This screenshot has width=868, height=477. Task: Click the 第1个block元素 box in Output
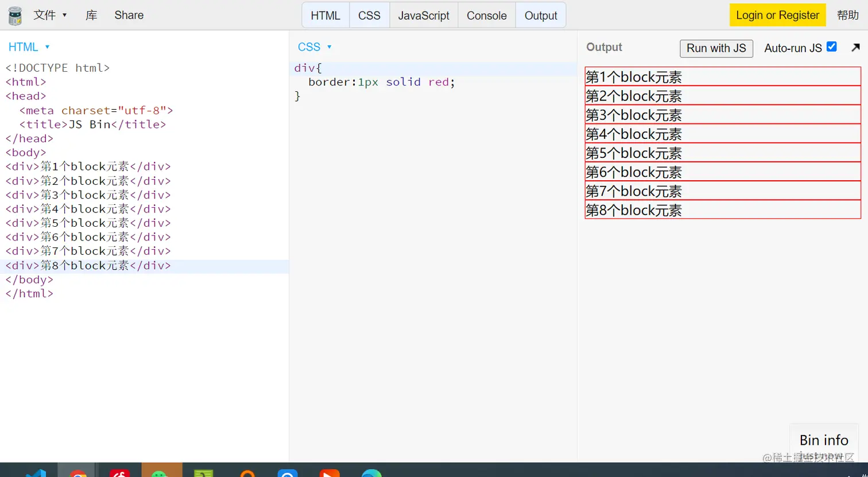(723, 76)
